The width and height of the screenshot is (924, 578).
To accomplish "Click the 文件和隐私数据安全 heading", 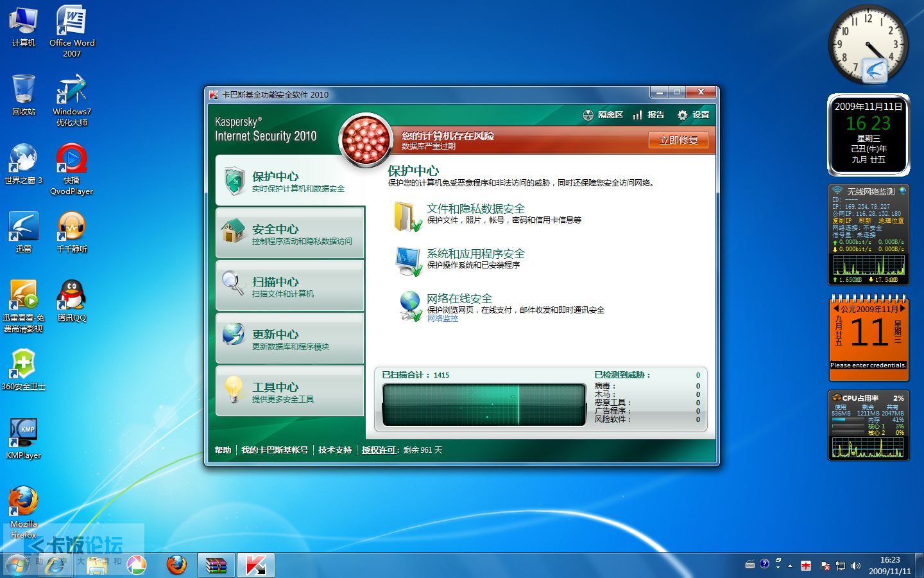I will pos(475,209).
